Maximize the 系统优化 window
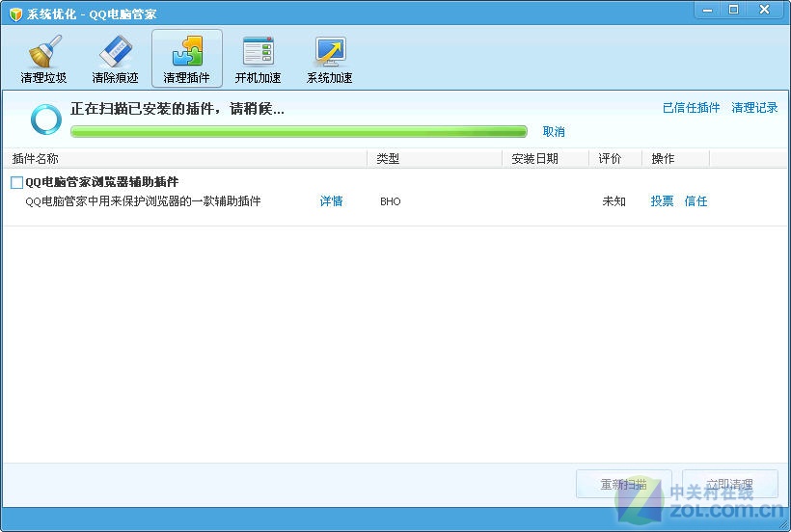The height and width of the screenshot is (532, 791). pos(734,10)
